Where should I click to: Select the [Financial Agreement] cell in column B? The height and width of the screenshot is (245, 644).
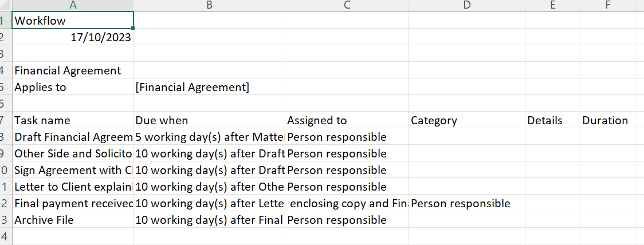209,87
